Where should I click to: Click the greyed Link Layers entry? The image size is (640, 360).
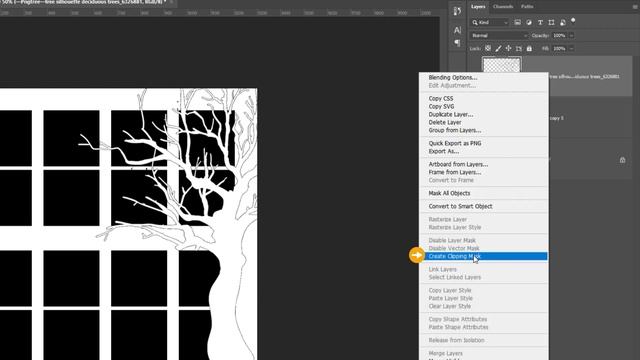[x=442, y=269]
